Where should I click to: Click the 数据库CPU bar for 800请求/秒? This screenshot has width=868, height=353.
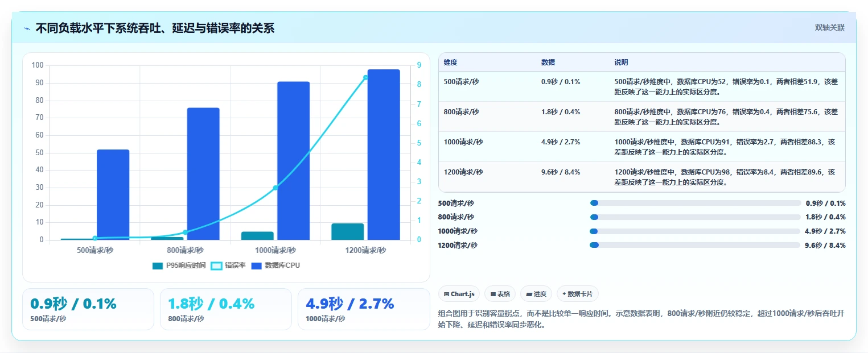203,174
